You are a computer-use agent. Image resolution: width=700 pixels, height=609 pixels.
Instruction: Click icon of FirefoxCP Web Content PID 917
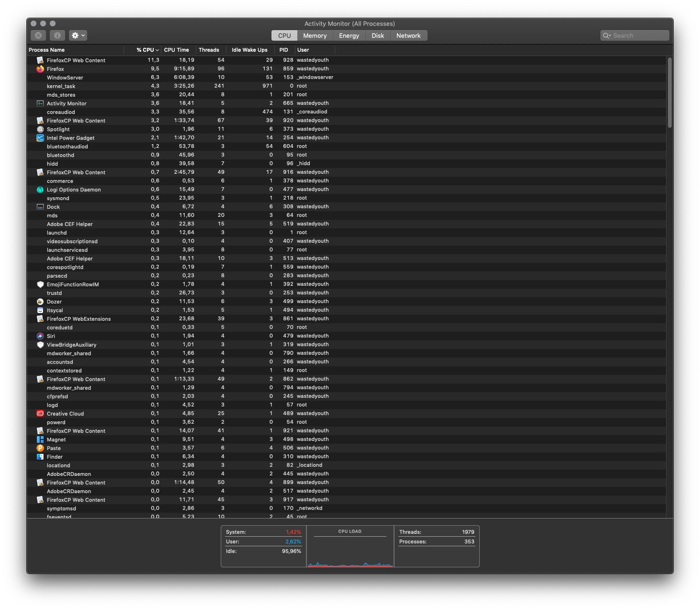[x=40, y=500]
